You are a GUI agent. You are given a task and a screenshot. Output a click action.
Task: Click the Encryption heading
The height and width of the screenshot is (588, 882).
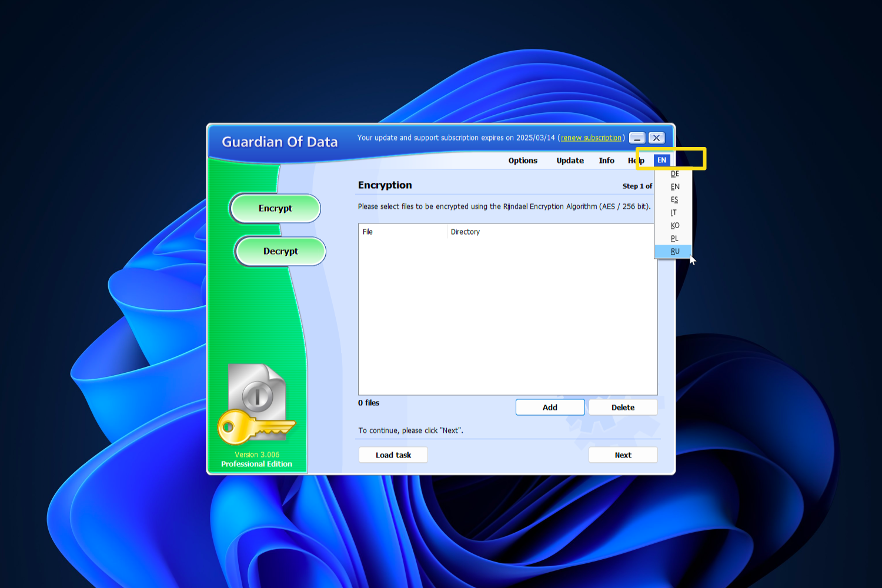click(x=385, y=185)
